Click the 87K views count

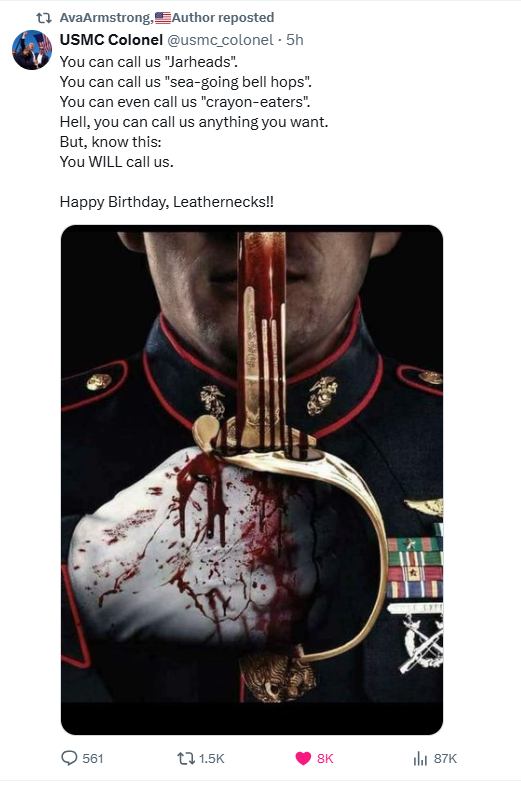click(445, 758)
